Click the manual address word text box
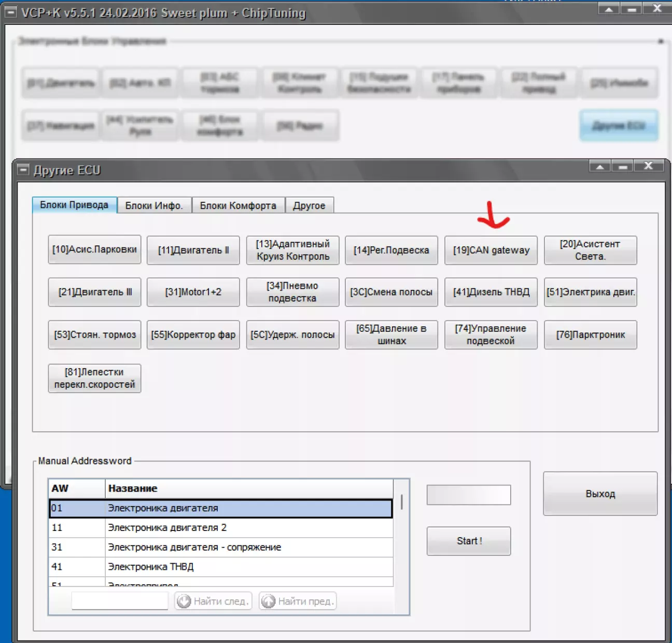Viewport: 672px width, 643px height. [468, 495]
